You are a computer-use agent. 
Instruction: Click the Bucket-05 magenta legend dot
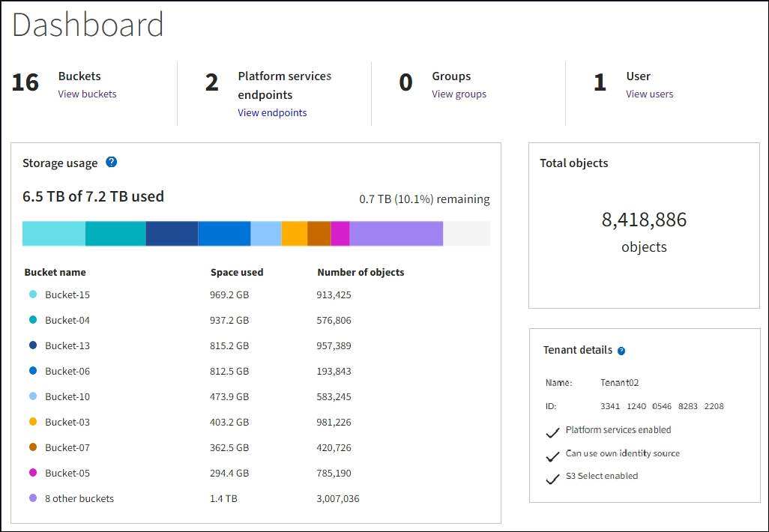tap(33, 474)
